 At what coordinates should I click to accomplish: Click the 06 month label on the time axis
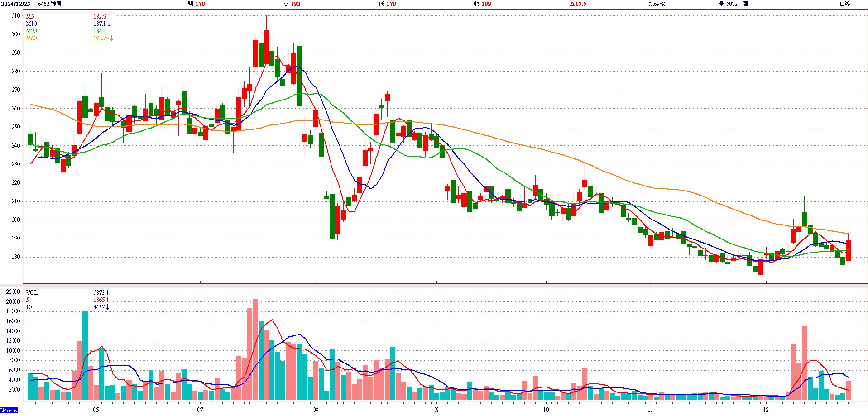coord(96,410)
